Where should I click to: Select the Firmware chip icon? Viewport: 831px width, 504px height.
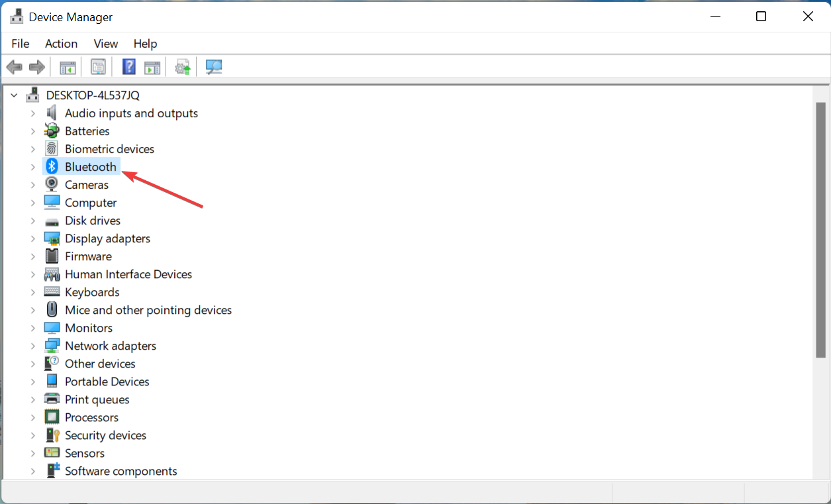tap(52, 256)
